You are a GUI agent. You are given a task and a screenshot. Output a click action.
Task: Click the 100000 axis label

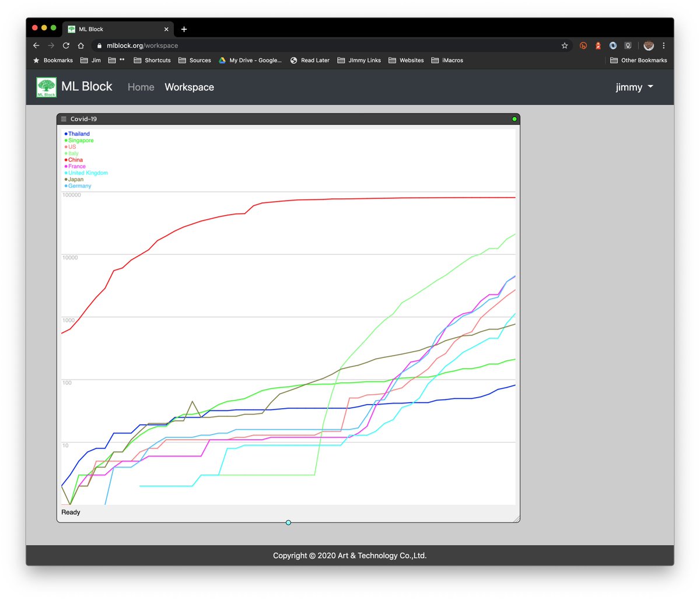click(72, 195)
